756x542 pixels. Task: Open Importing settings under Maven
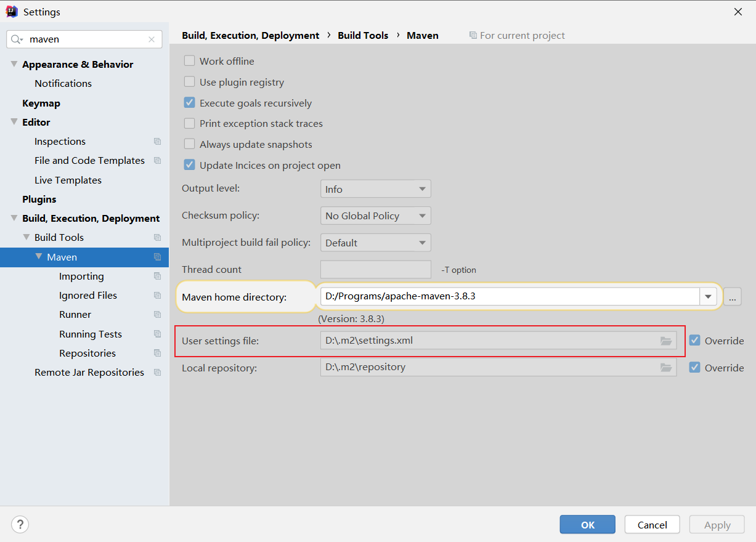point(81,277)
